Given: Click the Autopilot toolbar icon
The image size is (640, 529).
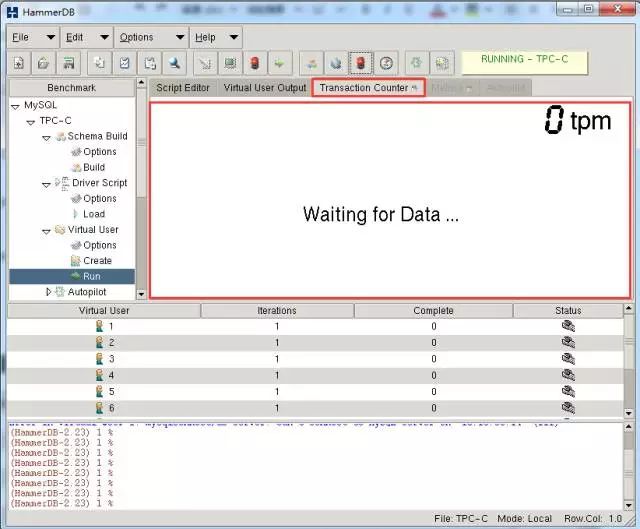Looking at the screenshot, I should (x=311, y=63).
